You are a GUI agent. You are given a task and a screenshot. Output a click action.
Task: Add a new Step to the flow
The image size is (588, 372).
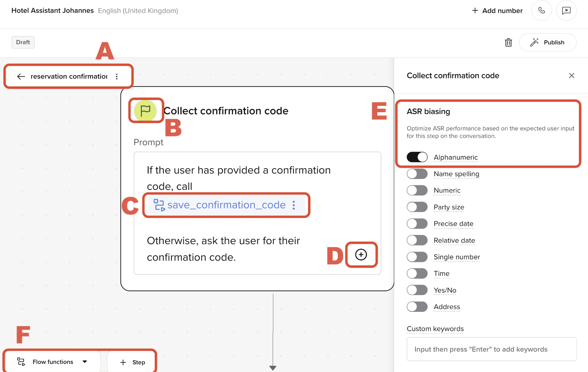(x=132, y=362)
